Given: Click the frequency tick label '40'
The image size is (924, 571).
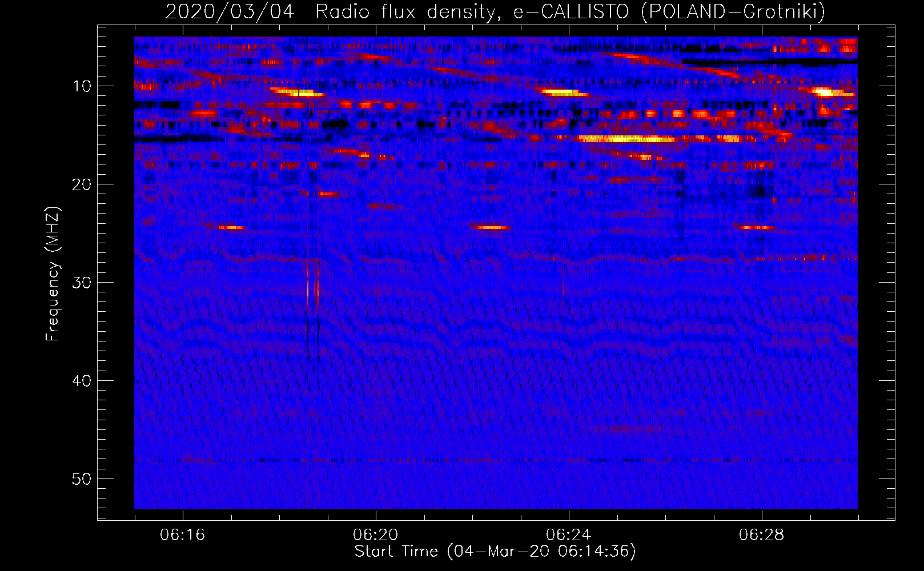Looking at the screenshot, I should tap(82, 381).
